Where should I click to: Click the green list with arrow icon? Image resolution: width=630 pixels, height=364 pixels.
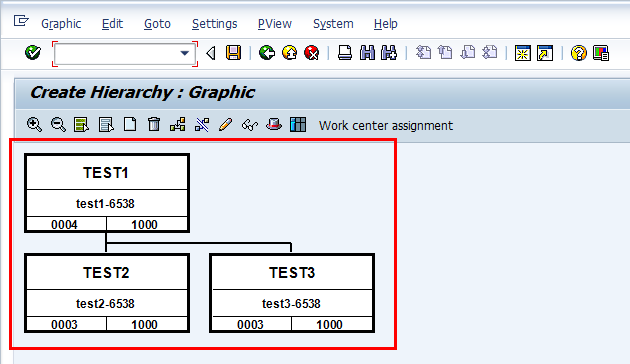tap(82, 125)
